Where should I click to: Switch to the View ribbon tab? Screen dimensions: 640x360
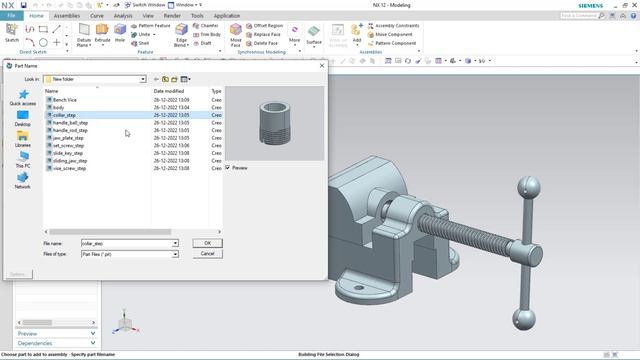(x=148, y=16)
